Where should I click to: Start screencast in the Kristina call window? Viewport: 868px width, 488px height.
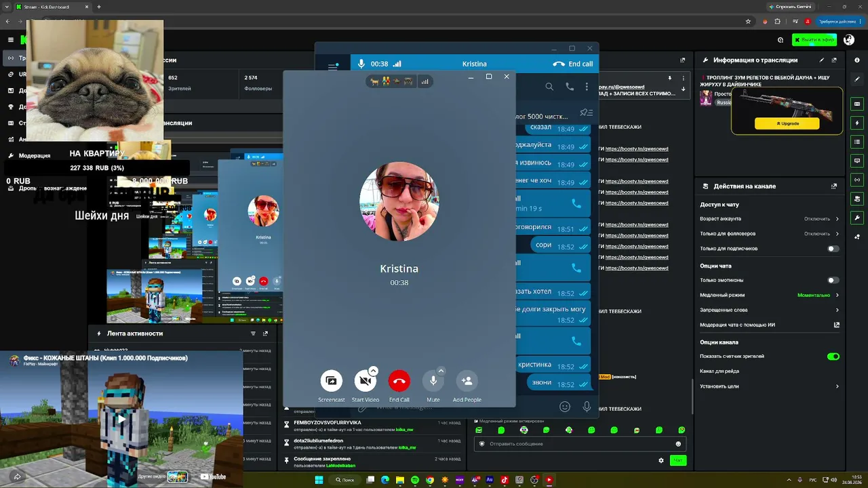point(332,381)
